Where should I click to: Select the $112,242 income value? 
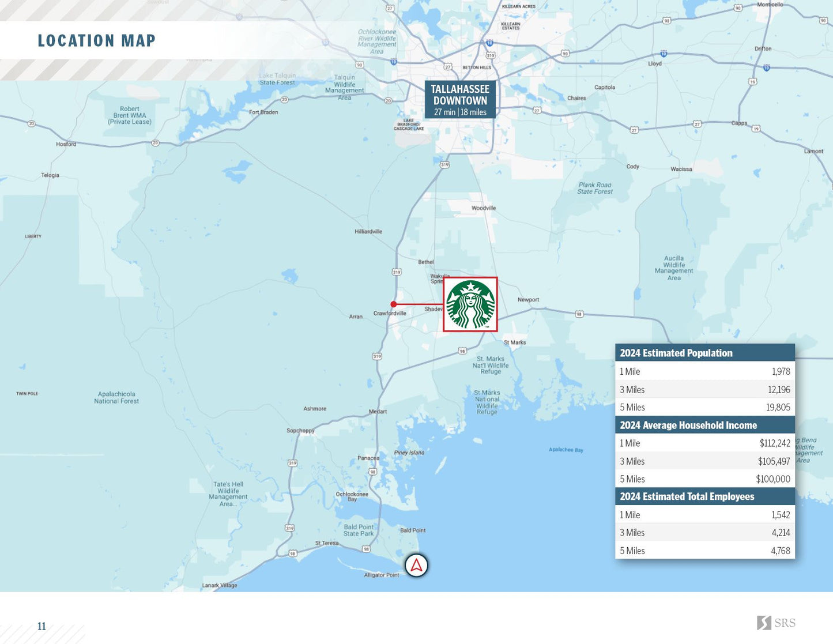775,443
